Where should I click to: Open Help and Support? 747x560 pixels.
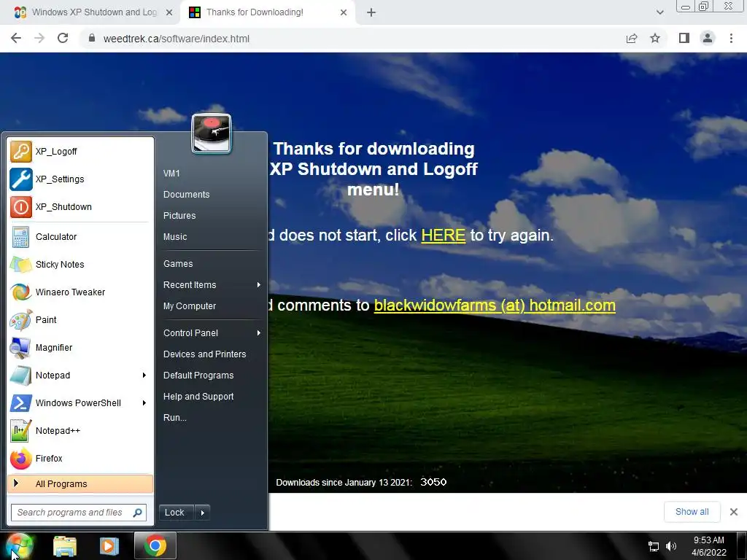[198, 396]
